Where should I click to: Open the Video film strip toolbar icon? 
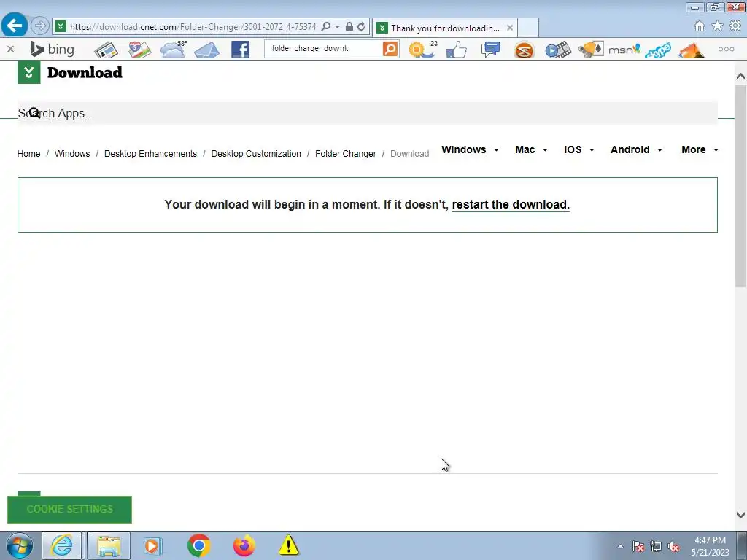click(x=558, y=50)
